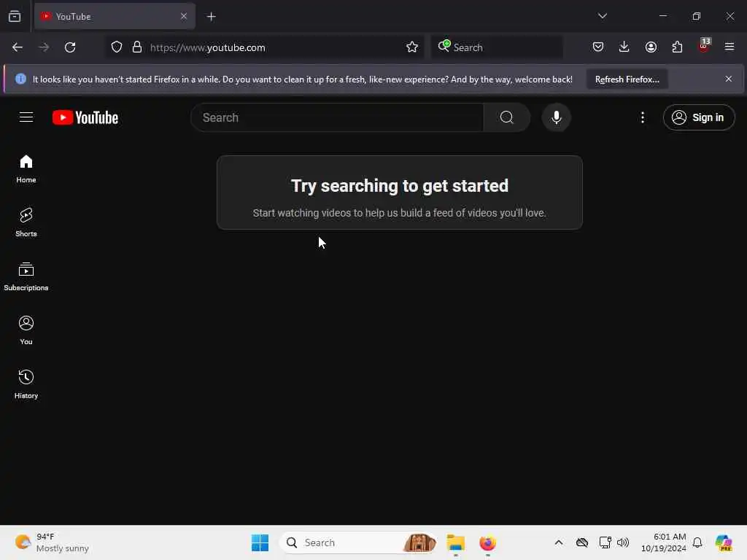The width and height of the screenshot is (747, 560).
Task: Click the OneDrive cloud tray icon
Action: (581, 542)
